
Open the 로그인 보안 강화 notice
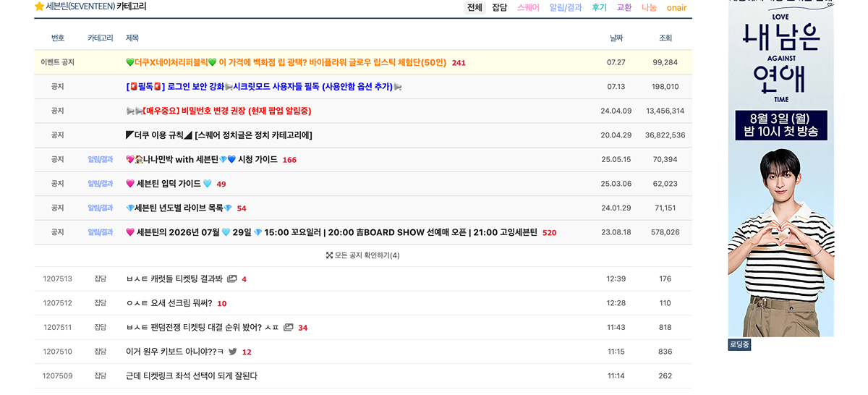[x=263, y=87]
